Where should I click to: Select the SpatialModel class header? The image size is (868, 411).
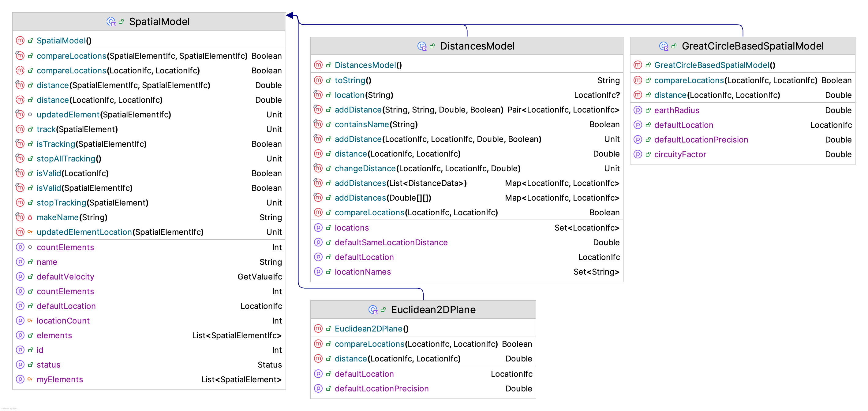[x=149, y=22]
